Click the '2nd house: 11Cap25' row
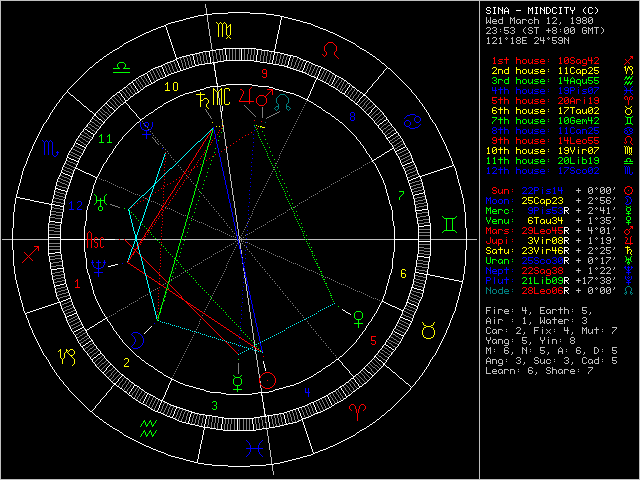This screenshot has width=640, height=480. coord(562,71)
